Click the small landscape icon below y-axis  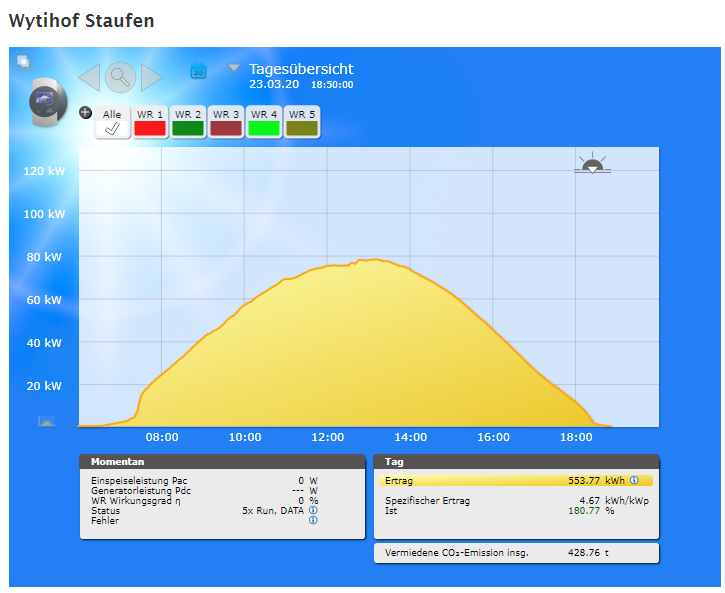tap(46, 421)
